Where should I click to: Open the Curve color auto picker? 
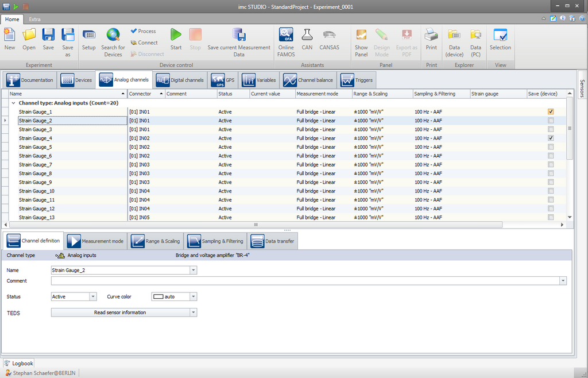[x=193, y=297]
